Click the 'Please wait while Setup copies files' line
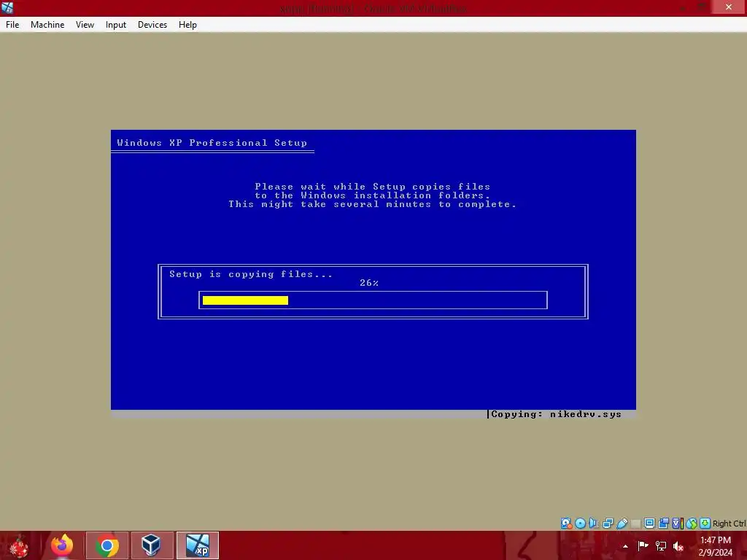The width and height of the screenshot is (747, 560). tap(373, 186)
